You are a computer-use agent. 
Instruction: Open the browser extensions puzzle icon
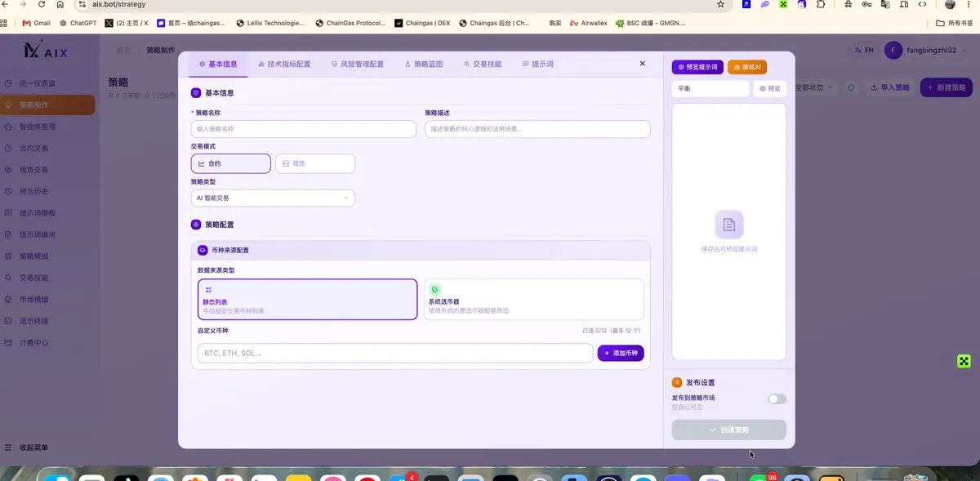(x=821, y=4)
